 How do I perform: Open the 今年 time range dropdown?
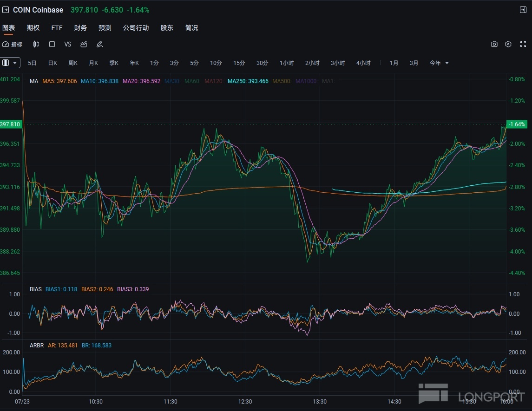pyautogui.click(x=439, y=63)
